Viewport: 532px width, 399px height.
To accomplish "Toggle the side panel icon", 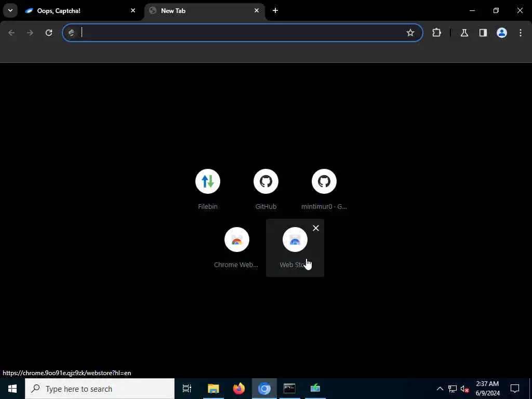I will pos(483,33).
